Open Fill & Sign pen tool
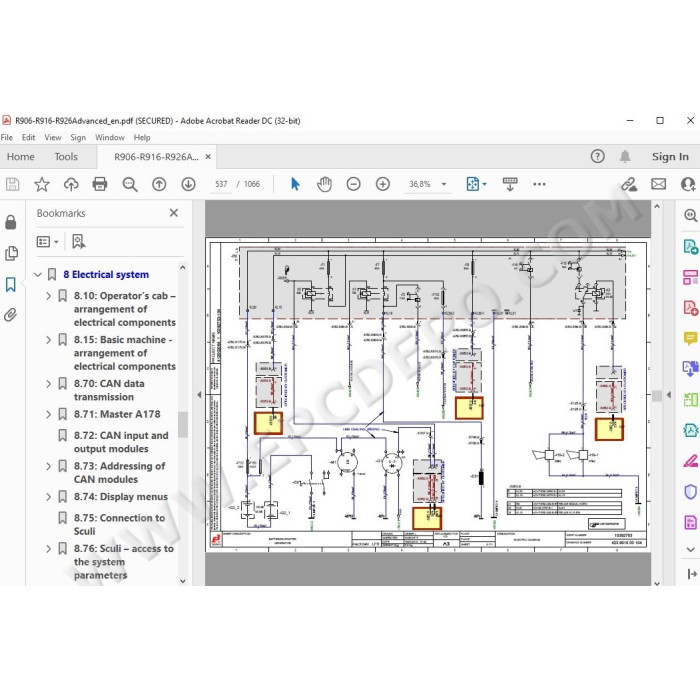This screenshot has height=700, width=700. coord(690,460)
